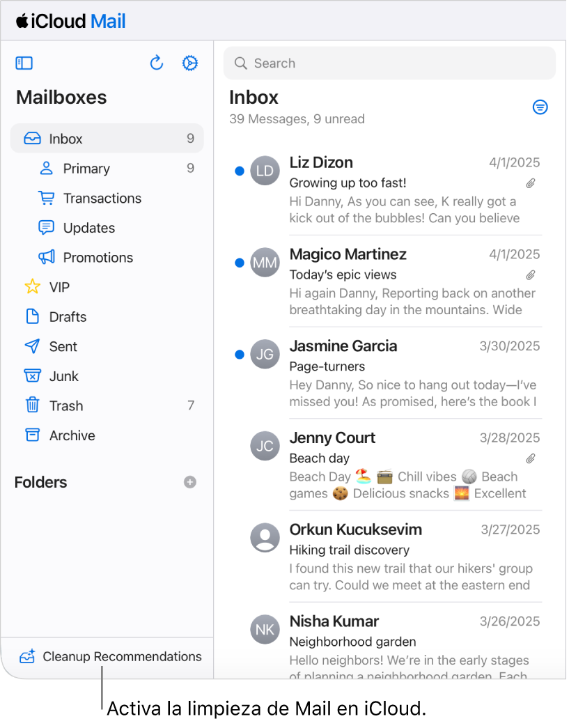The image size is (569, 728).
Task: Click the Cleanup Recommendations sparkle icon
Action: coord(27,656)
